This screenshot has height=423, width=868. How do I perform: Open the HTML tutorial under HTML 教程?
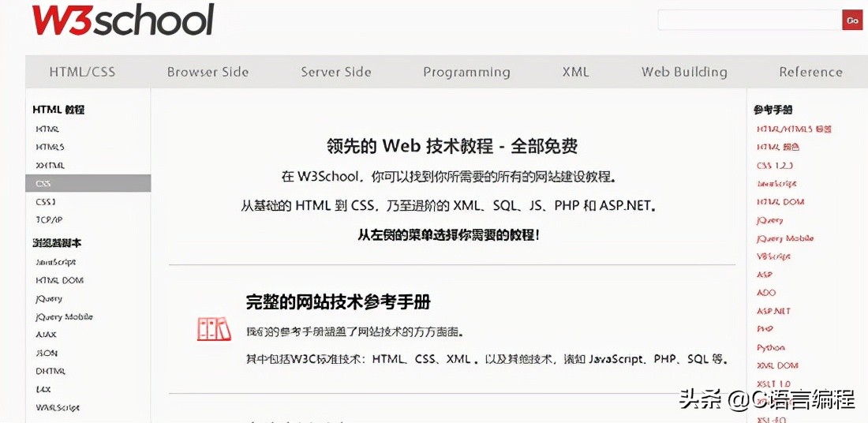click(x=47, y=129)
